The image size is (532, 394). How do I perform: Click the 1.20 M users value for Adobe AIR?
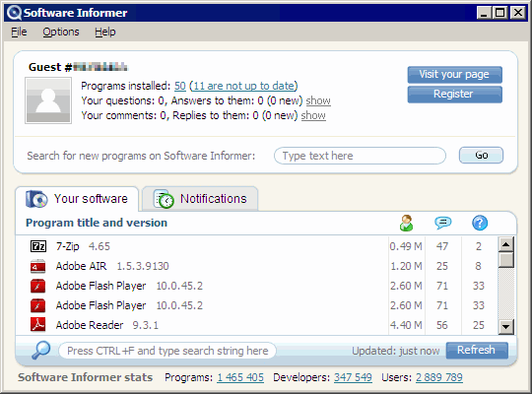(406, 266)
